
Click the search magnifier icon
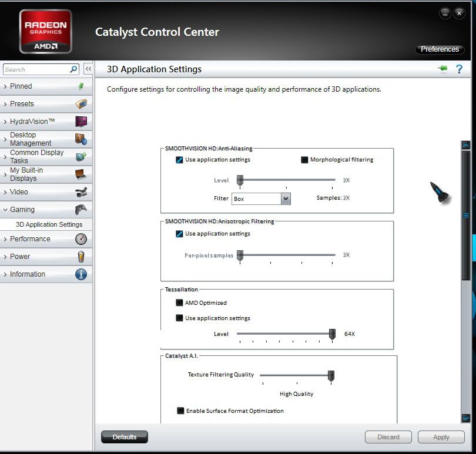click(73, 69)
